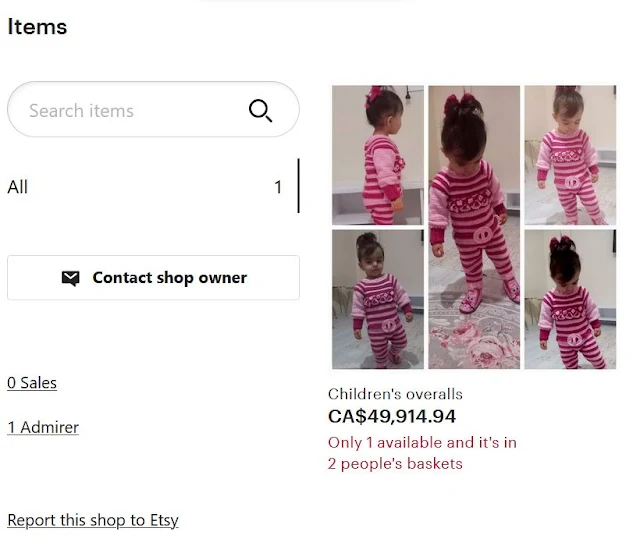Click the bottom-left product photo
The height and width of the screenshot is (546, 640).
click(x=378, y=299)
